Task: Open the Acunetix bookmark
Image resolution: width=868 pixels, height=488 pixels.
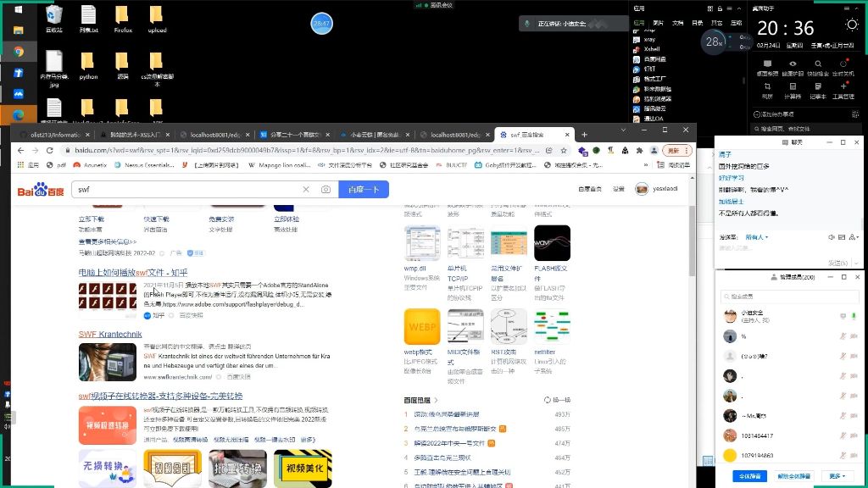Action: [x=90, y=165]
